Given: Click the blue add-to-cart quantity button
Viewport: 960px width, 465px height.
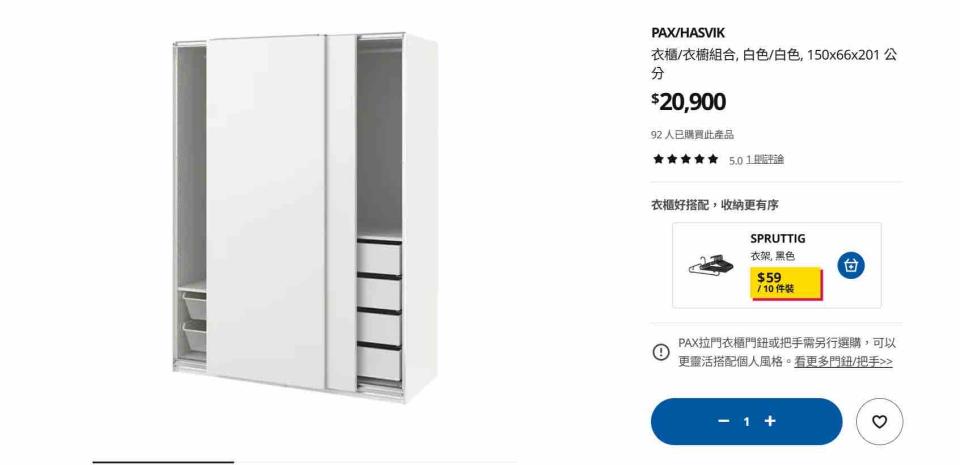Looking at the screenshot, I should click(x=746, y=422).
